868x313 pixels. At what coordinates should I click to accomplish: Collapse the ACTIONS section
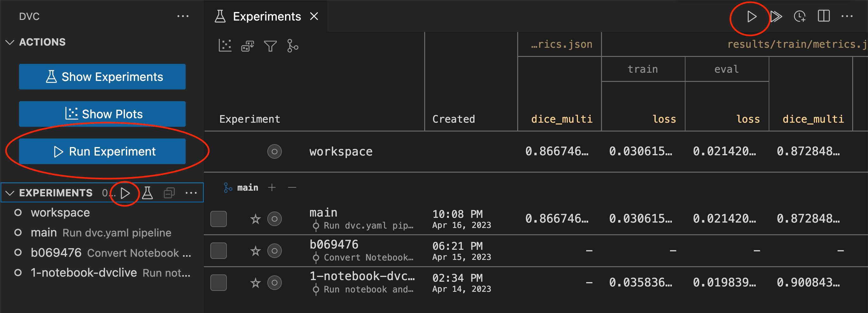tap(10, 42)
